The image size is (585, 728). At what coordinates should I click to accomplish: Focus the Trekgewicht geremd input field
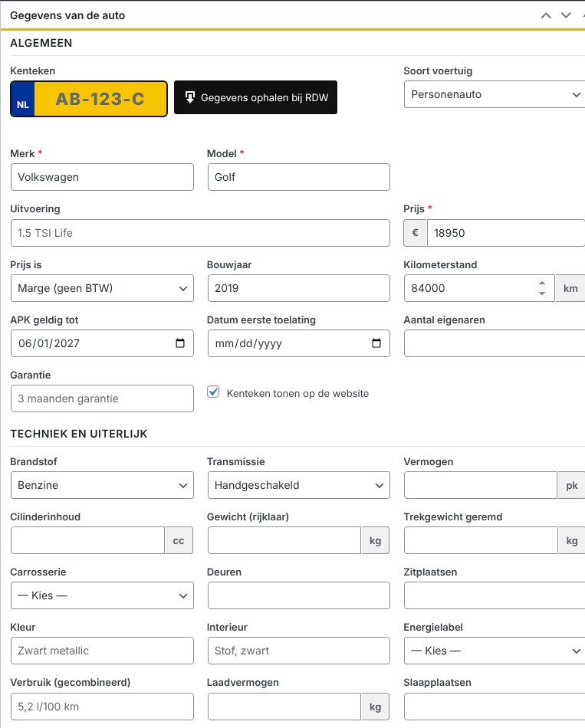coord(481,540)
